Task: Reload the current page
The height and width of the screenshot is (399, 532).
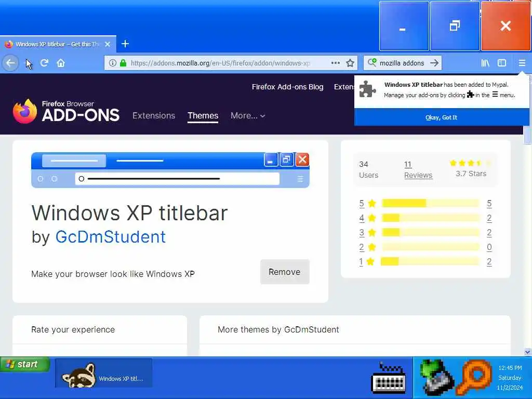Action: click(44, 63)
